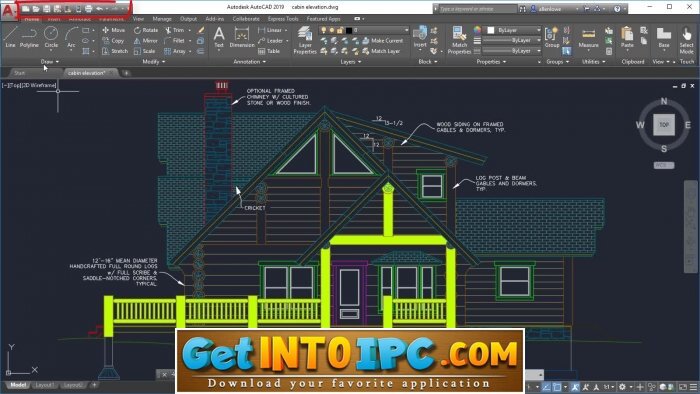Image resolution: width=700 pixels, height=394 pixels.
Task: Open the Output ribbon tab
Action: (188, 19)
